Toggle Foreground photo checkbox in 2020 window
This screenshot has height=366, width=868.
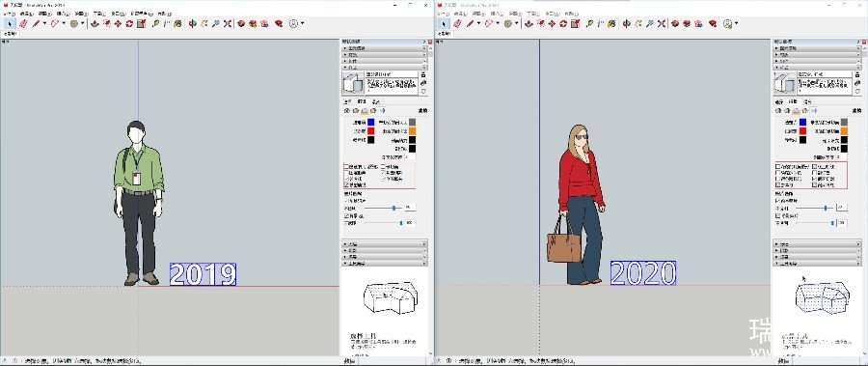point(778,201)
